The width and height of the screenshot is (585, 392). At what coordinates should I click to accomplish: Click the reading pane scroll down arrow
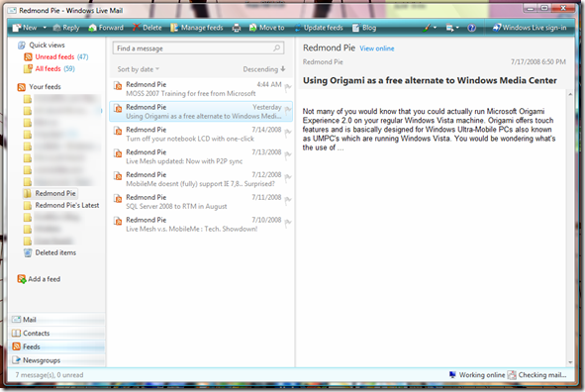tap(570, 362)
